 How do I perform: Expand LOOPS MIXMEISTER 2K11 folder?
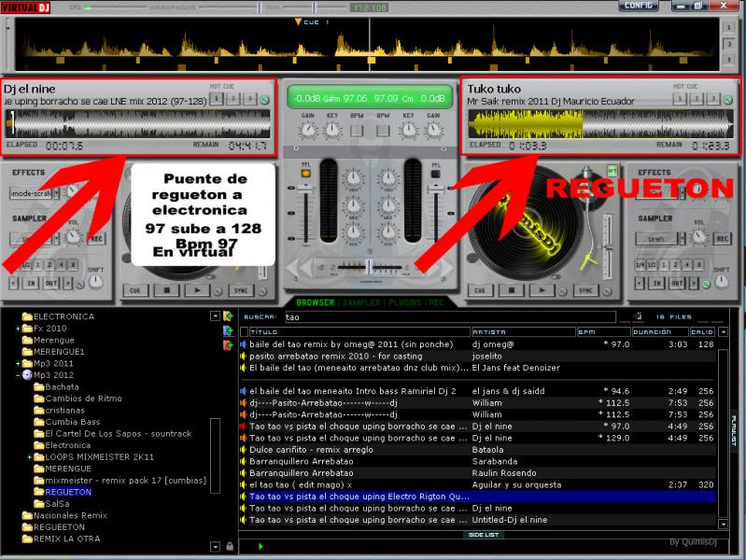[x=30, y=457]
